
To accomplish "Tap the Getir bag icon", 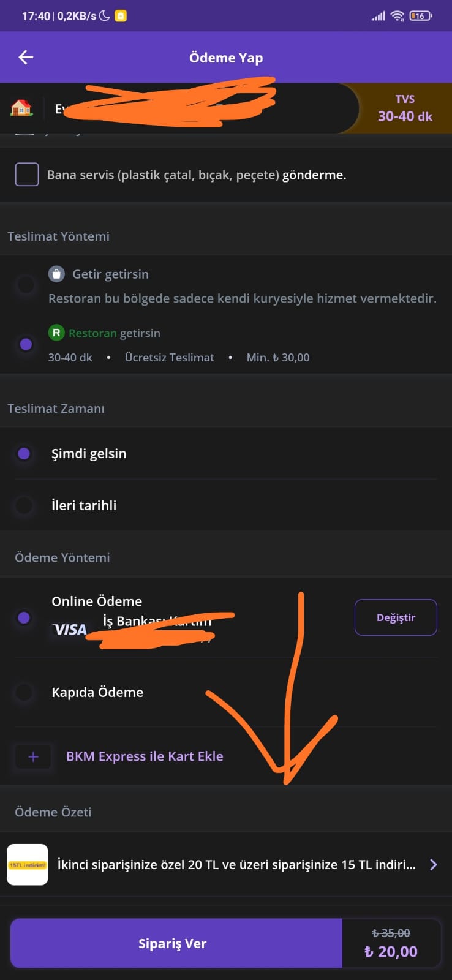I will [56, 274].
